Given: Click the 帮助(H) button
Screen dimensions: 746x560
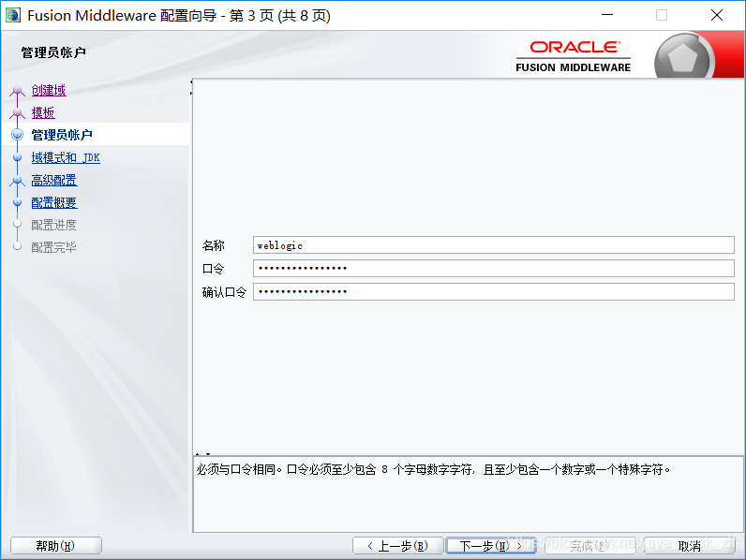Looking at the screenshot, I should coord(55,546).
